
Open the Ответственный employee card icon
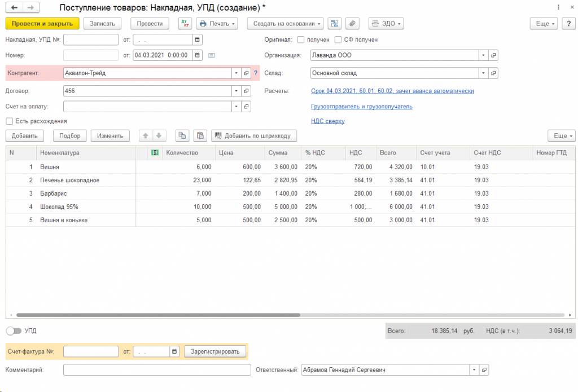tap(484, 369)
